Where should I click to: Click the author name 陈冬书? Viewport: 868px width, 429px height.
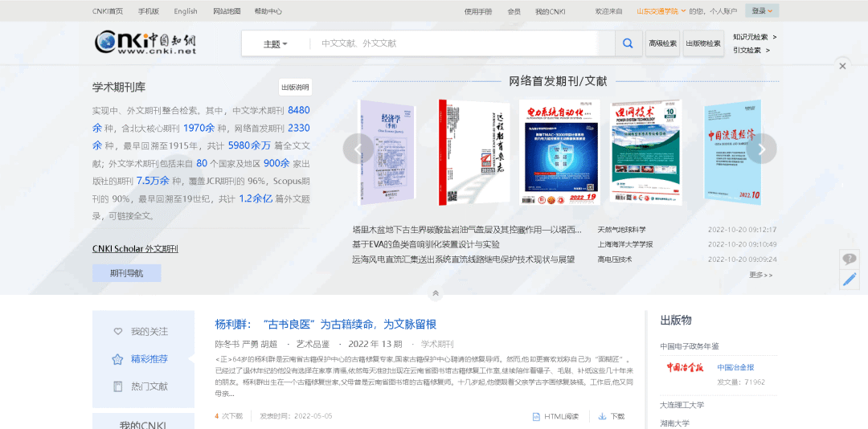coord(227,343)
